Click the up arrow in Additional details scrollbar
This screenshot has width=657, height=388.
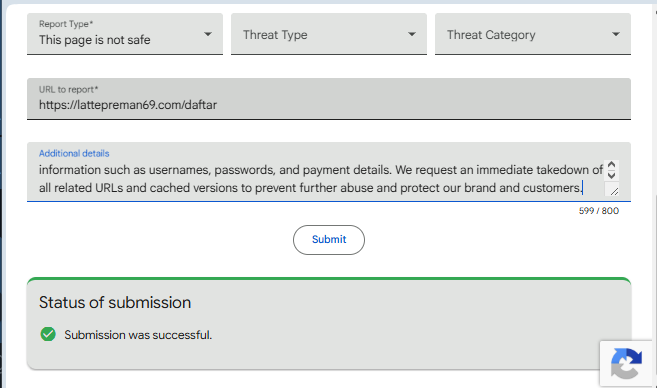(611, 165)
